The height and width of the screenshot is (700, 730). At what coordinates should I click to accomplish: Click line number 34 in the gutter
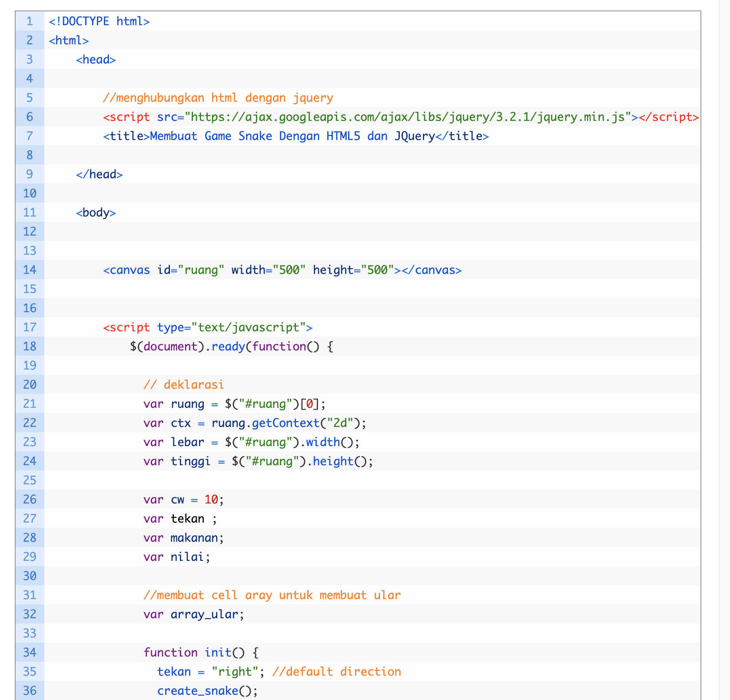[30, 653]
